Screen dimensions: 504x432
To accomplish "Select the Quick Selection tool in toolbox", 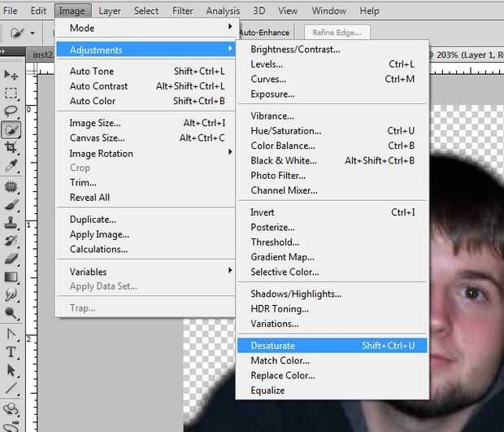I will (x=11, y=129).
